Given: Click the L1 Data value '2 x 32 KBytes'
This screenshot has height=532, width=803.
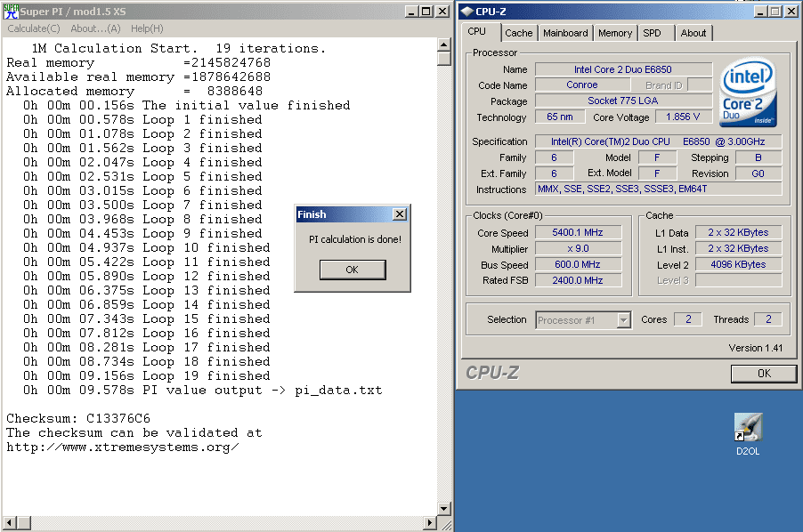Looking at the screenshot, I should (738, 233).
